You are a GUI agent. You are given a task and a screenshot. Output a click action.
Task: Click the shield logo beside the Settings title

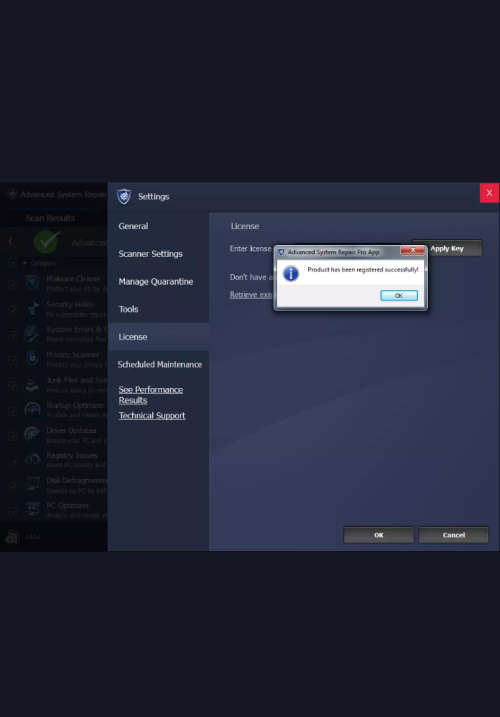(124, 197)
